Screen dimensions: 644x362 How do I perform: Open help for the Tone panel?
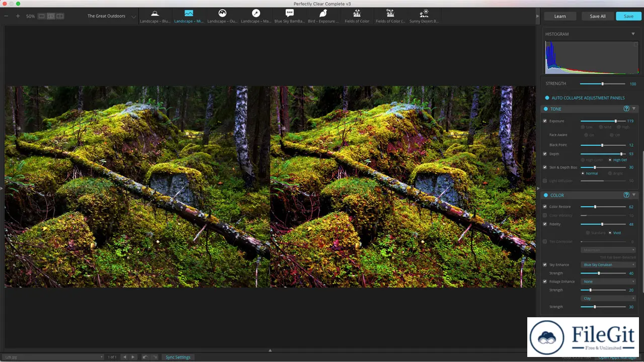[626, 109]
